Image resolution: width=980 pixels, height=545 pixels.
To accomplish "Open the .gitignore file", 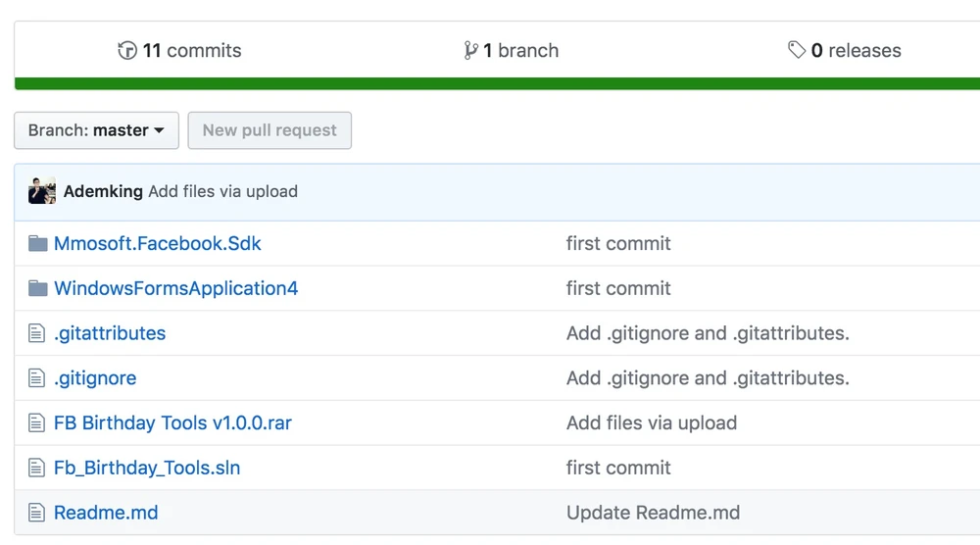I will 95,378.
